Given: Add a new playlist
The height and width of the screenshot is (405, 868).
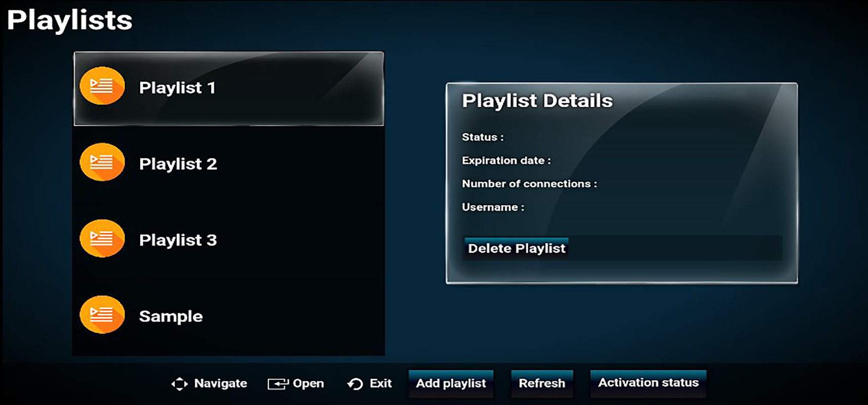Looking at the screenshot, I should [x=451, y=383].
